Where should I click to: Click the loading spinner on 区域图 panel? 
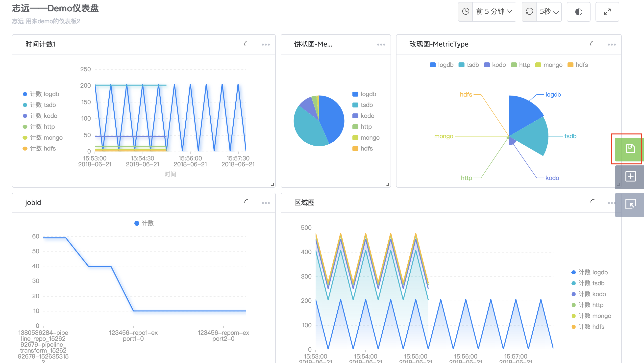tap(592, 201)
